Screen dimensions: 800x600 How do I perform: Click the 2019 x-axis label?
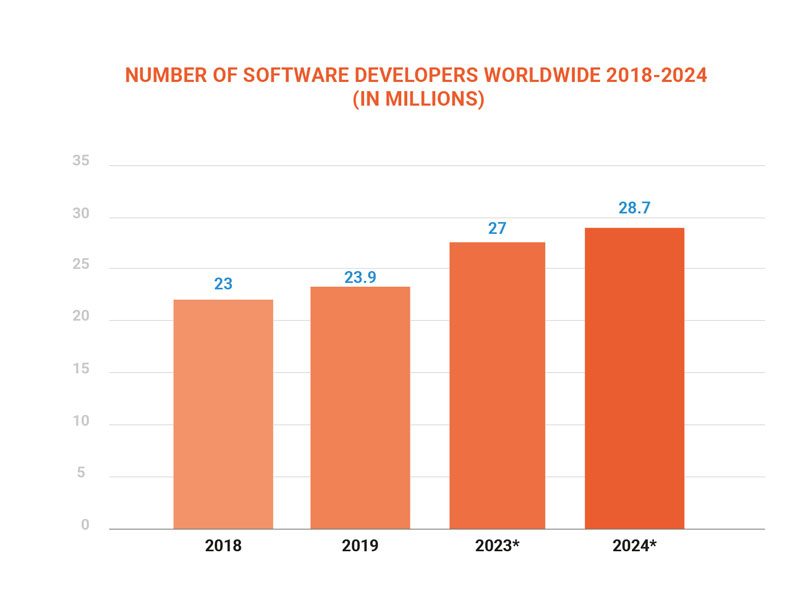click(x=360, y=547)
